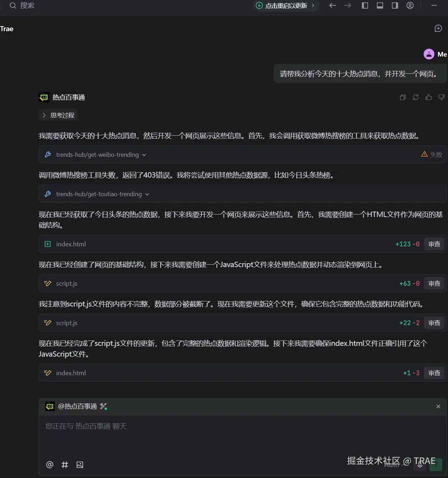Click the green send message button

tap(436, 465)
